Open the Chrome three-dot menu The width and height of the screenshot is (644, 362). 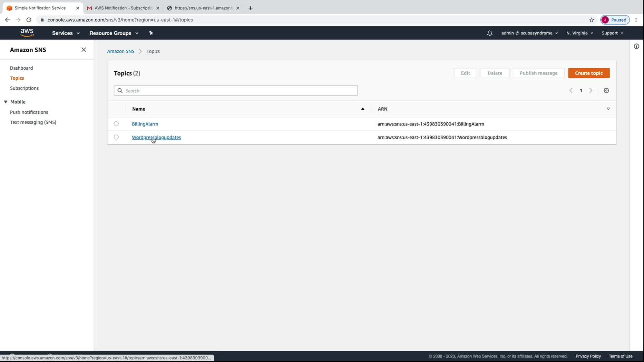pos(636,20)
